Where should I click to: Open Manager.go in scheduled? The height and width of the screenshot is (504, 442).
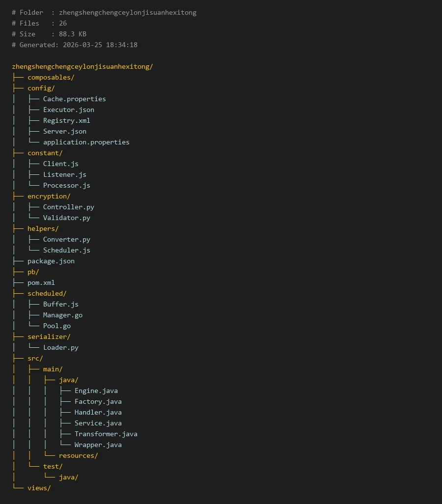[62, 315]
